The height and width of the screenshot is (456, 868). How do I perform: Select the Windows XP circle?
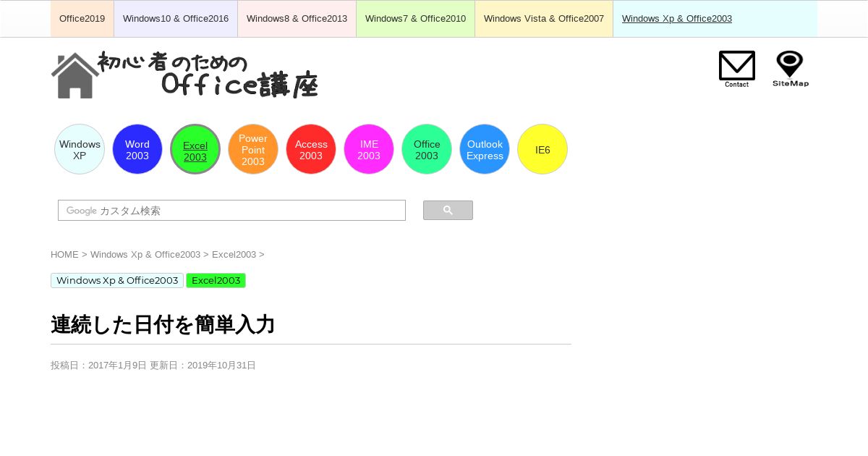[x=80, y=149]
